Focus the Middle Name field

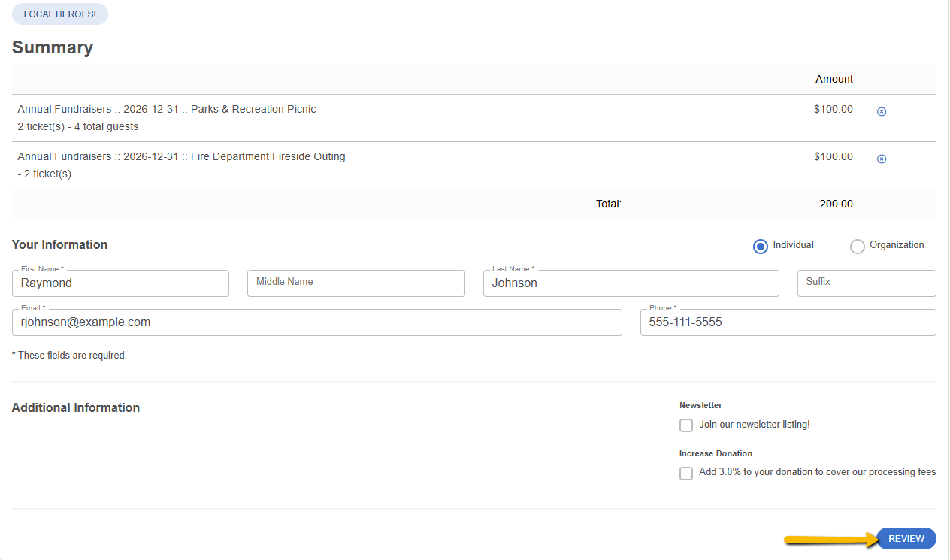click(356, 283)
